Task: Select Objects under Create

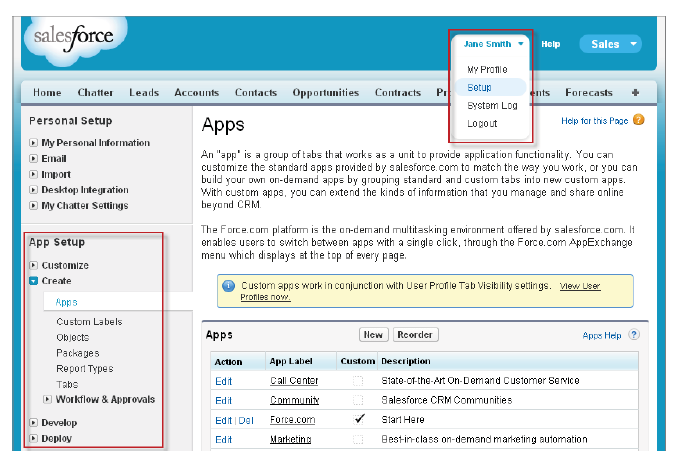Action: click(x=72, y=337)
